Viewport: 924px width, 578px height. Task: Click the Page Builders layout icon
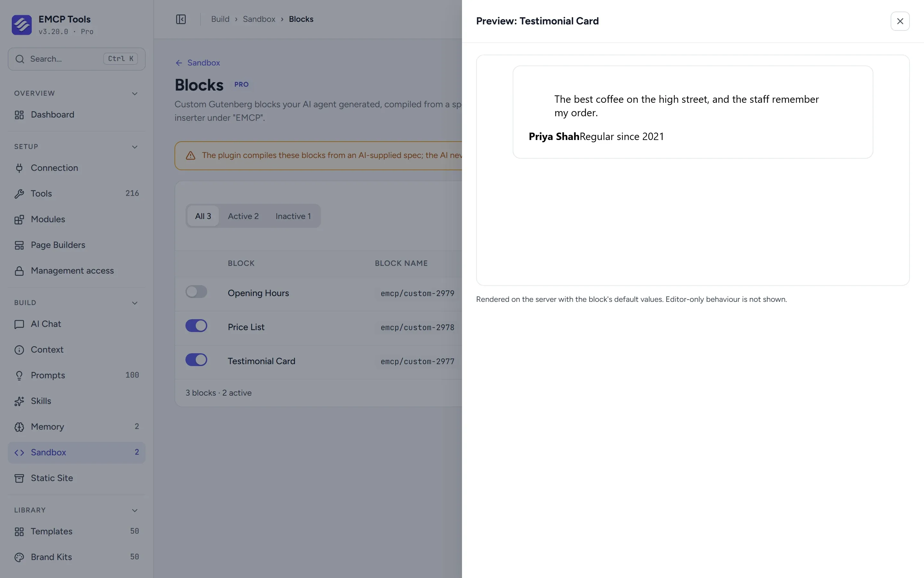tap(19, 245)
